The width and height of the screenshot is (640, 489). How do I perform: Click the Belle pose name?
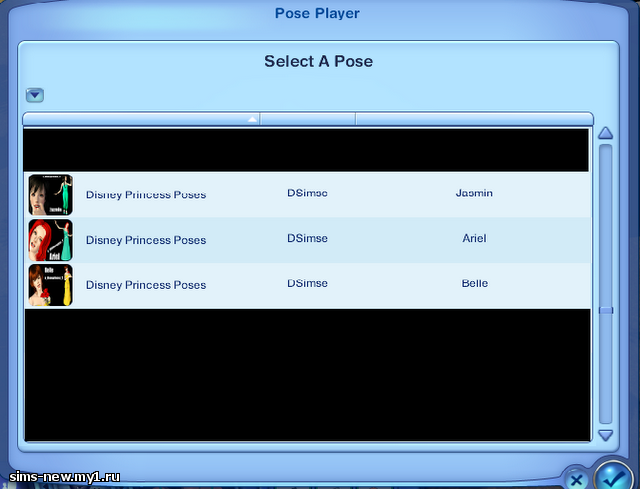pyautogui.click(x=475, y=283)
